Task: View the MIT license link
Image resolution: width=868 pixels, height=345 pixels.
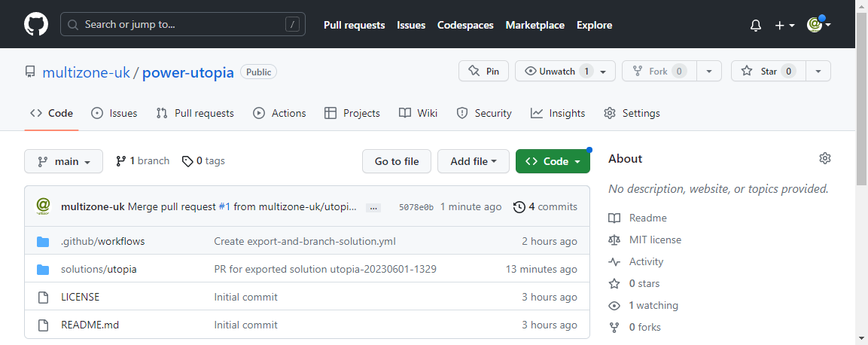Action: point(645,240)
